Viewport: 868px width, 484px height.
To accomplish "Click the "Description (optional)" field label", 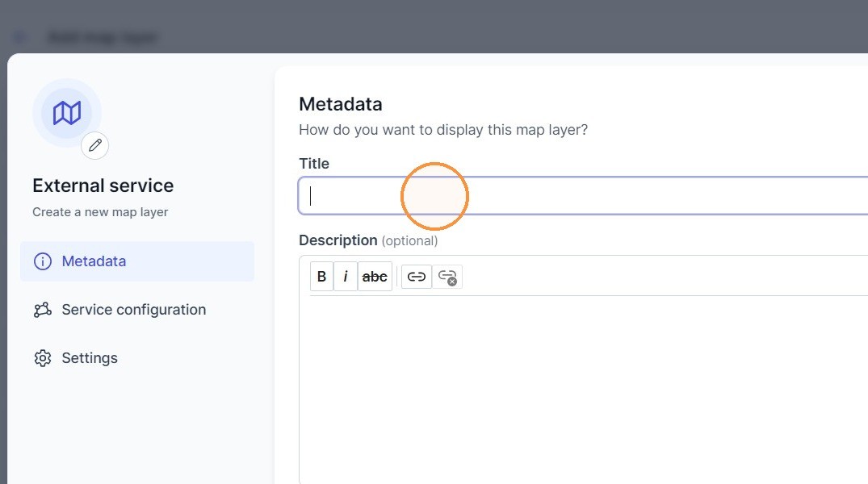I will point(368,240).
